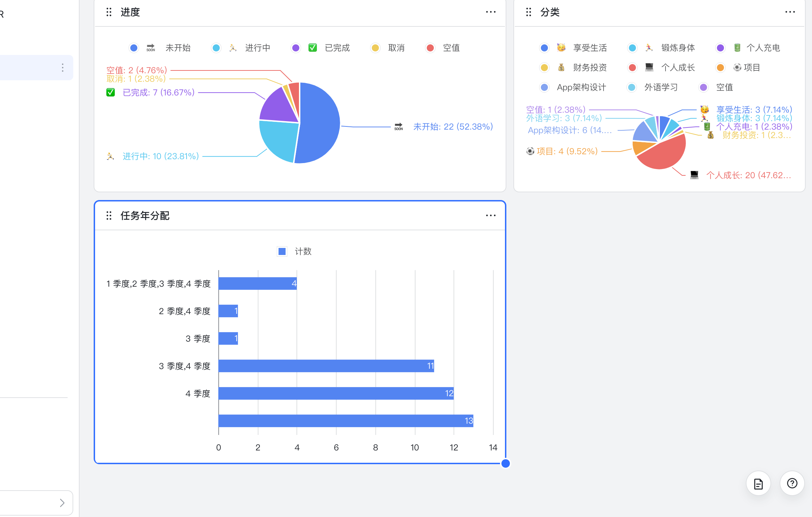The image size is (812, 517).
Task: Toggle 计数 legend in bar chart
Action: [303, 251]
